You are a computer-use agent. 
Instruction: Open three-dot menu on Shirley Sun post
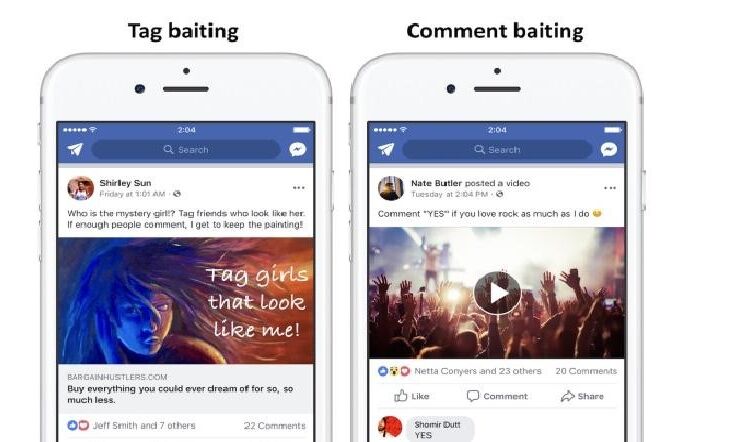click(x=299, y=188)
